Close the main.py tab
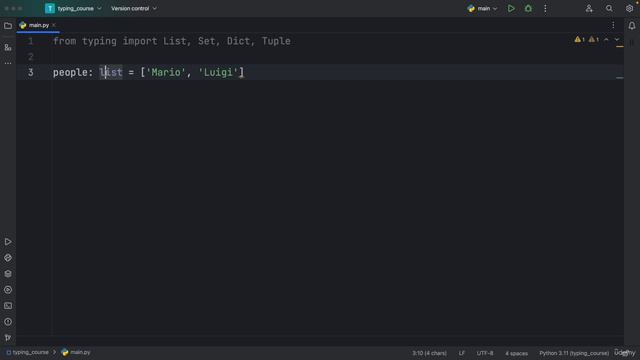Image resolution: width=640 pixels, height=360 pixels. pos(54,25)
